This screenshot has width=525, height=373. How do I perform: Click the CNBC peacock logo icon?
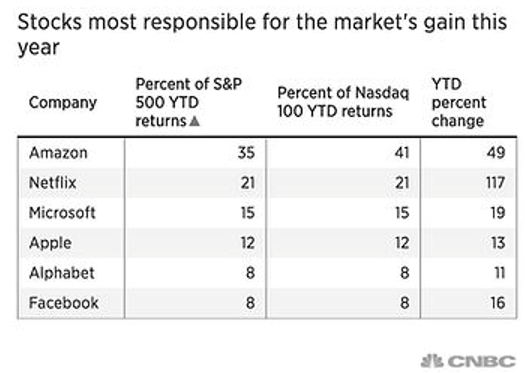(432, 361)
